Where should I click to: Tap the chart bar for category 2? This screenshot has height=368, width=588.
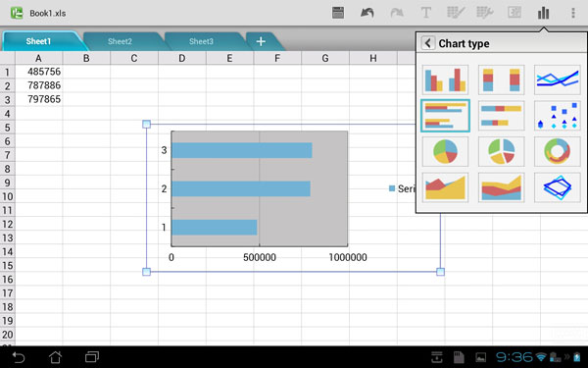tap(241, 188)
